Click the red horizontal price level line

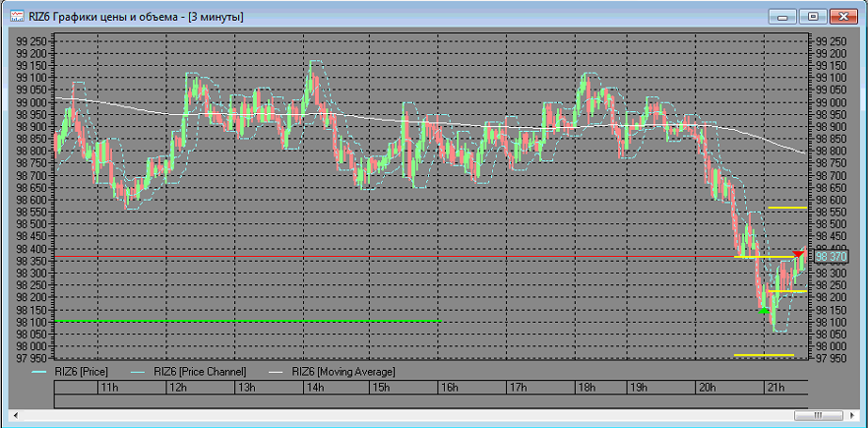click(394, 257)
